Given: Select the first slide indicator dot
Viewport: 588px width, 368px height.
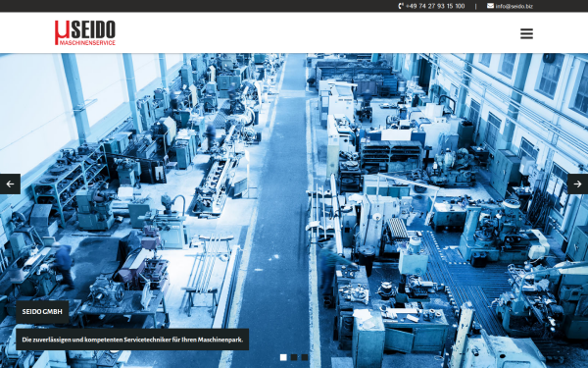Looking at the screenshot, I should coord(283,357).
